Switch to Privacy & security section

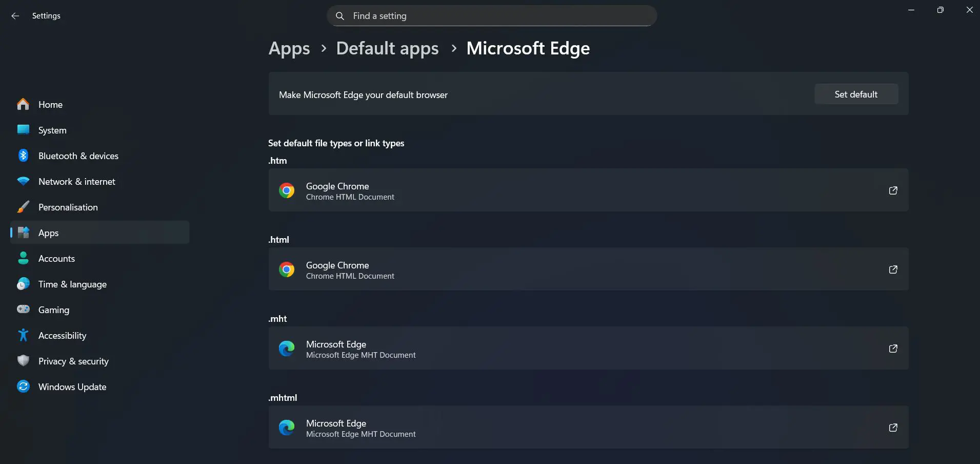point(73,361)
